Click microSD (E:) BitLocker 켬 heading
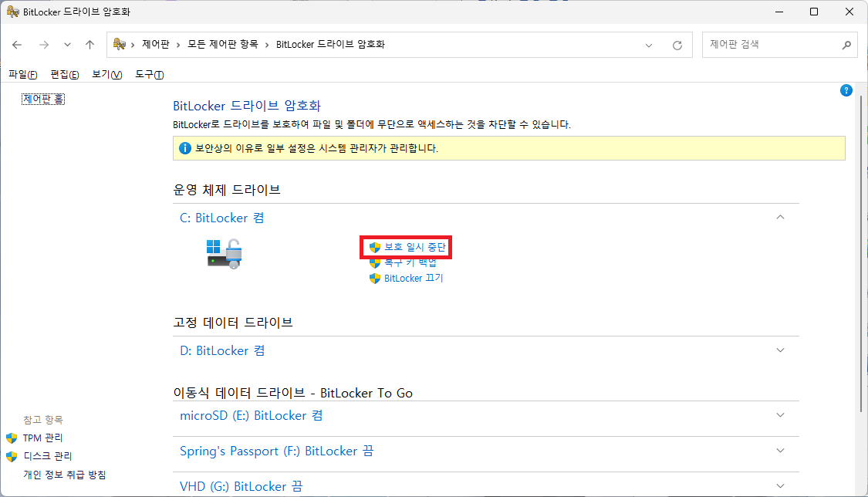Screen dimensions: 868x497 [251, 416]
